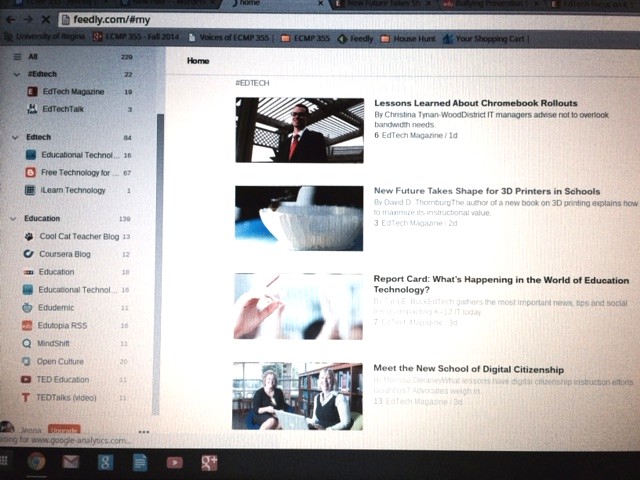Open the ECMP 355 bookmarks folder

(x=305, y=38)
